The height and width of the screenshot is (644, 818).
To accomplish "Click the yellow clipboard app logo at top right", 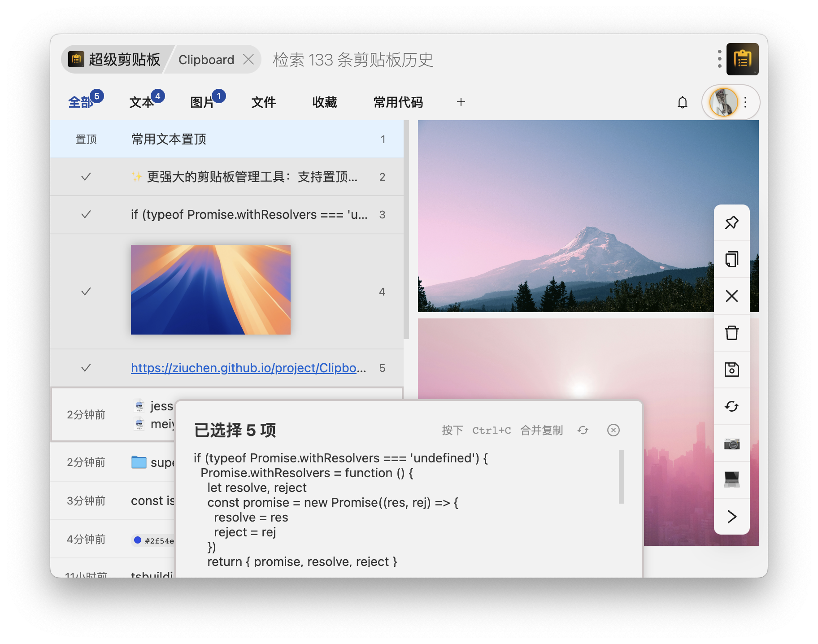I will (x=742, y=59).
